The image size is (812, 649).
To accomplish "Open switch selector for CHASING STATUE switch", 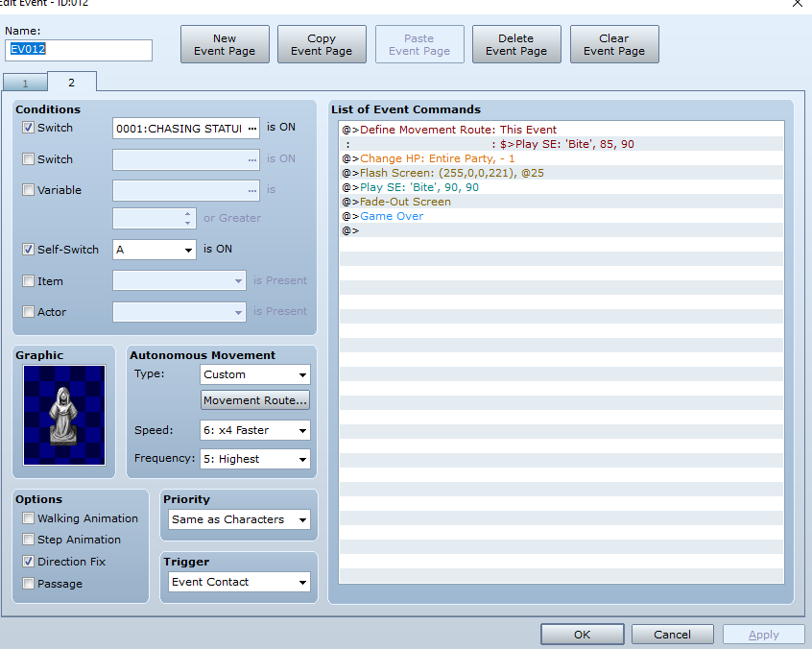I will coord(252,129).
